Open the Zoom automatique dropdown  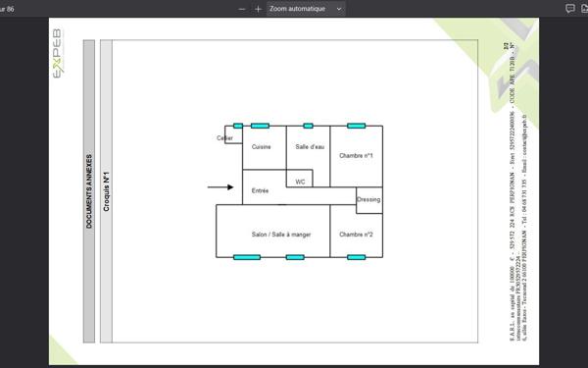[306, 9]
